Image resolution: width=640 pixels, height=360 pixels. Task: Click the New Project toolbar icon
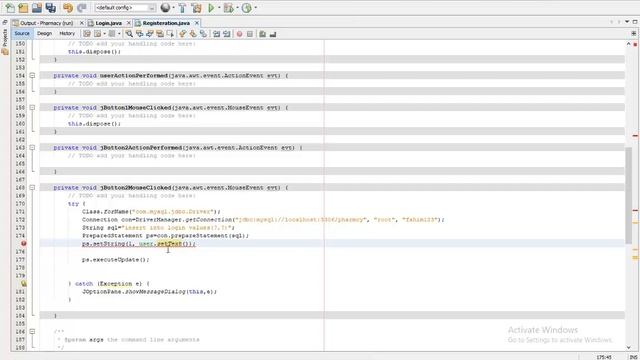pyautogui.click(x=23, y=7)
